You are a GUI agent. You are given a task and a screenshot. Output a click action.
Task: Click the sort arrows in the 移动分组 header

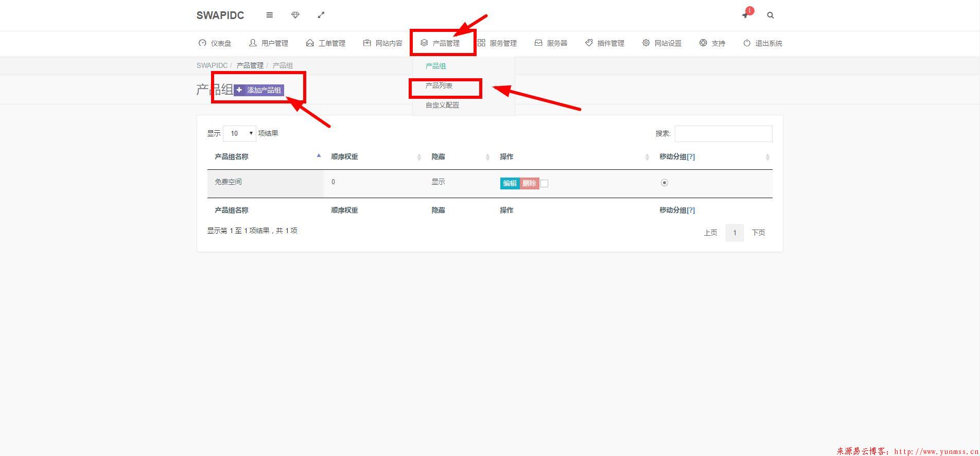767,157
